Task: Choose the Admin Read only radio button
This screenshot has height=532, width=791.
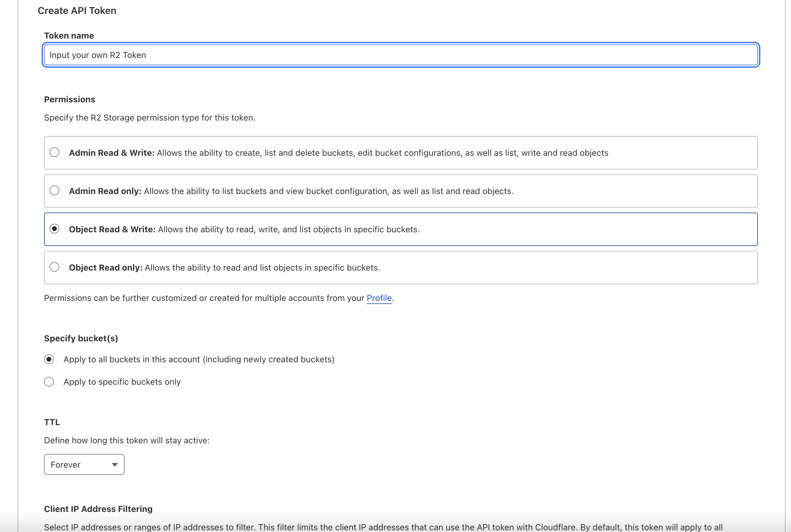Action: [54, 191]
